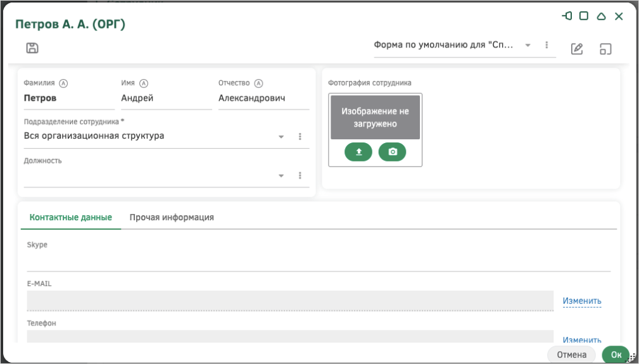The width and height of the screenshot is (639, 364).
Task: Upload employee photo with arrow button
Action: (358, 152)
